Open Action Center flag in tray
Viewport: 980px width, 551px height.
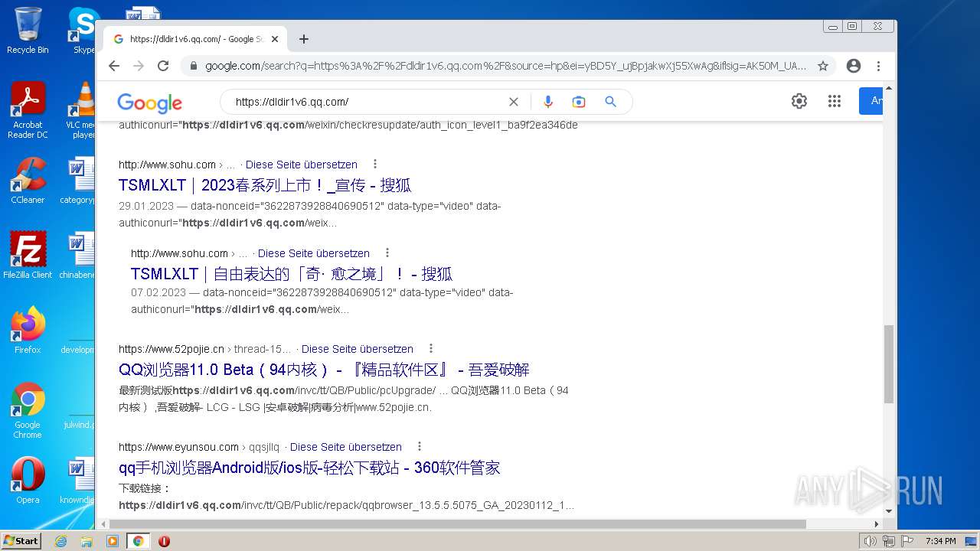tap(907, 541)
